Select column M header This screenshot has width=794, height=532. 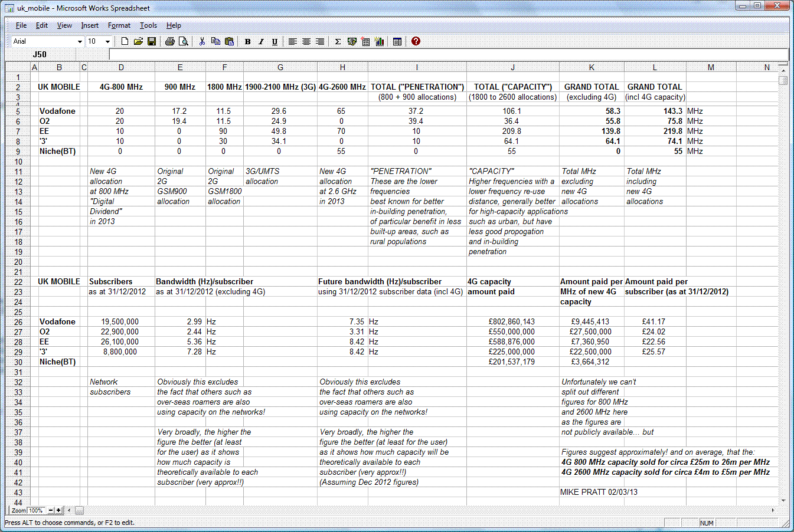(711, 67)
